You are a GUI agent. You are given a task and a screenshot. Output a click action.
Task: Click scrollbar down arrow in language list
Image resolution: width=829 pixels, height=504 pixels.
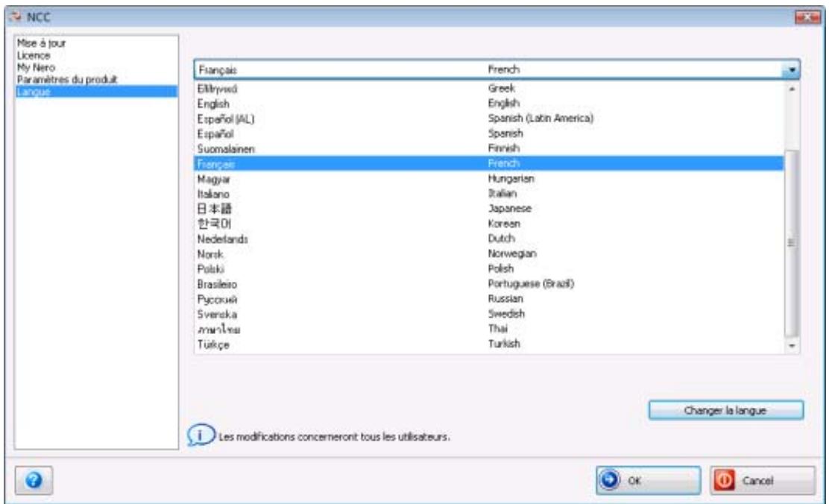coord(792,345)
